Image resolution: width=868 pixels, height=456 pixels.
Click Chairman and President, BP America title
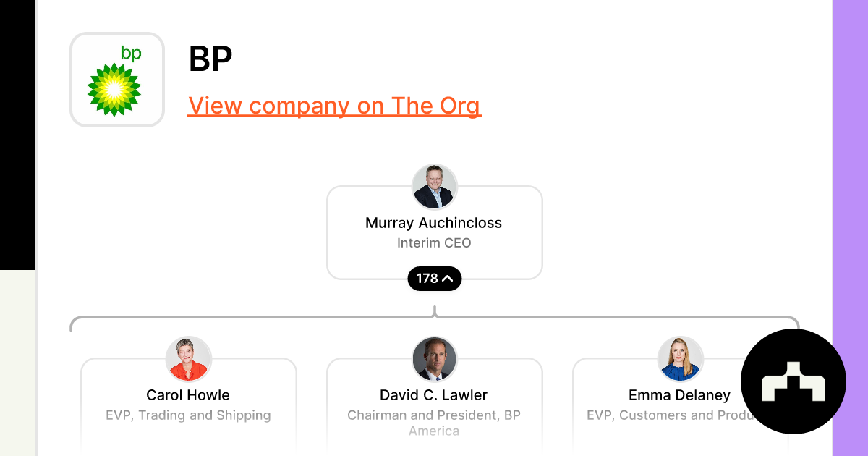[434, 423]
